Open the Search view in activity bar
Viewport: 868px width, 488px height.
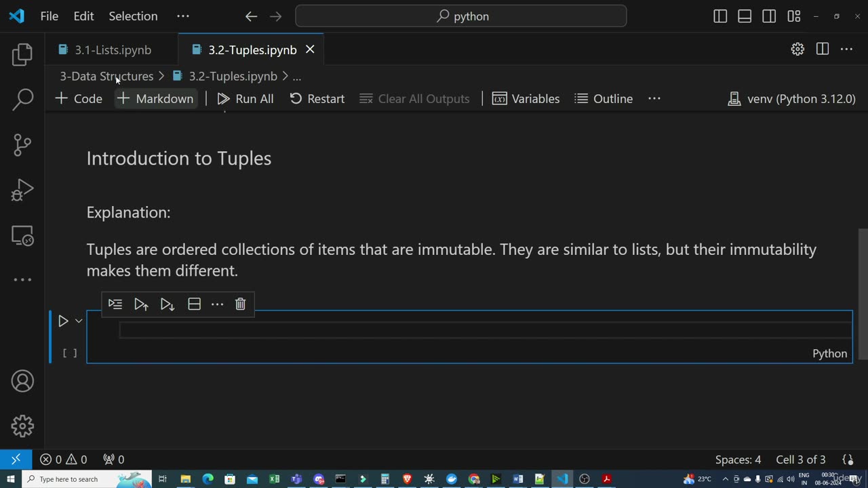(x=22, y=99)
